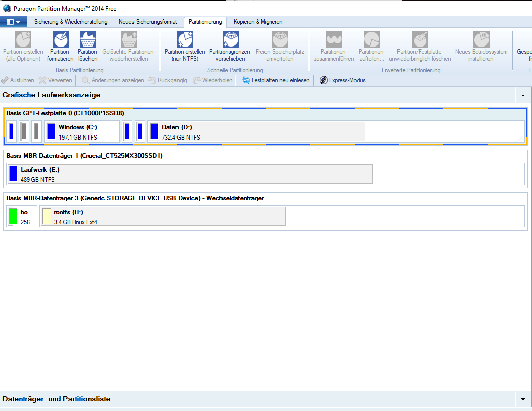Reload disks with Festplatten neu einlesen
The width and height of the screenshot is (532, 411).
point(276,80)
